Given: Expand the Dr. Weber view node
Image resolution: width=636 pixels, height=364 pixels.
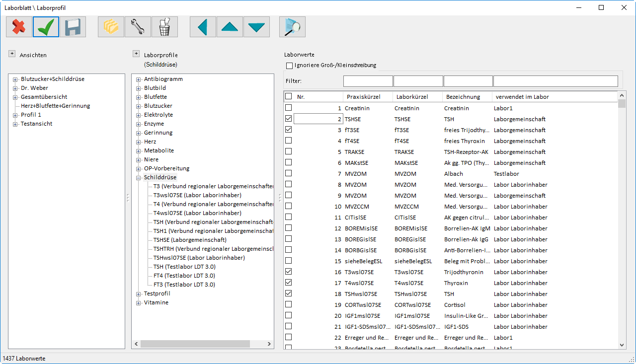Looking at the screenshot, I should tap(15, 88).
